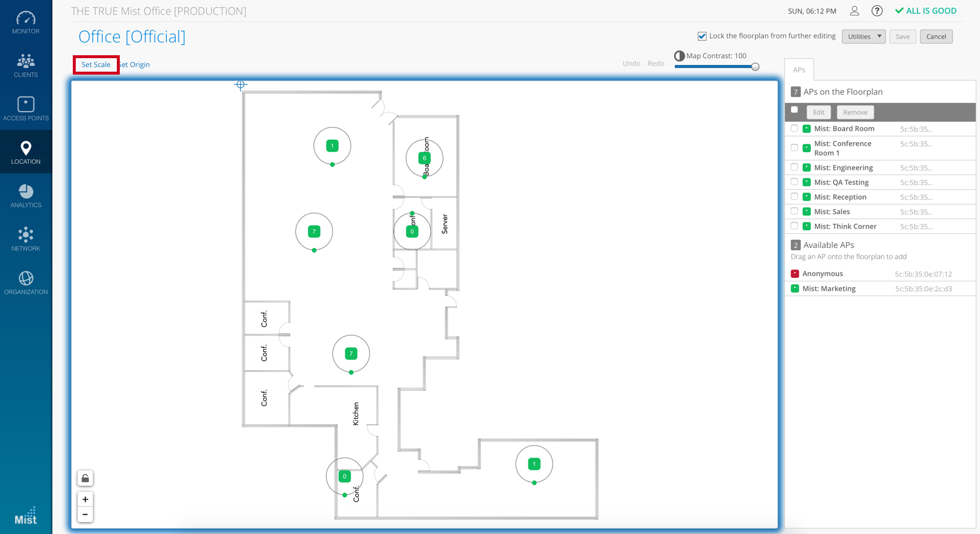Select the Mist: Marketing available AP
The image size is (980, 534).
click(829, 288)
